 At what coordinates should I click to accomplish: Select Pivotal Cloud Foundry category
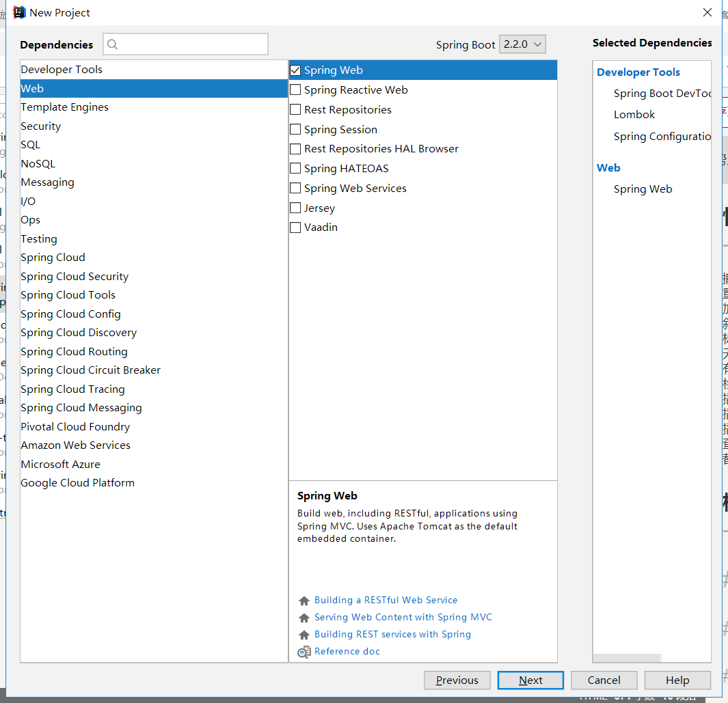[x=154, y=427]
